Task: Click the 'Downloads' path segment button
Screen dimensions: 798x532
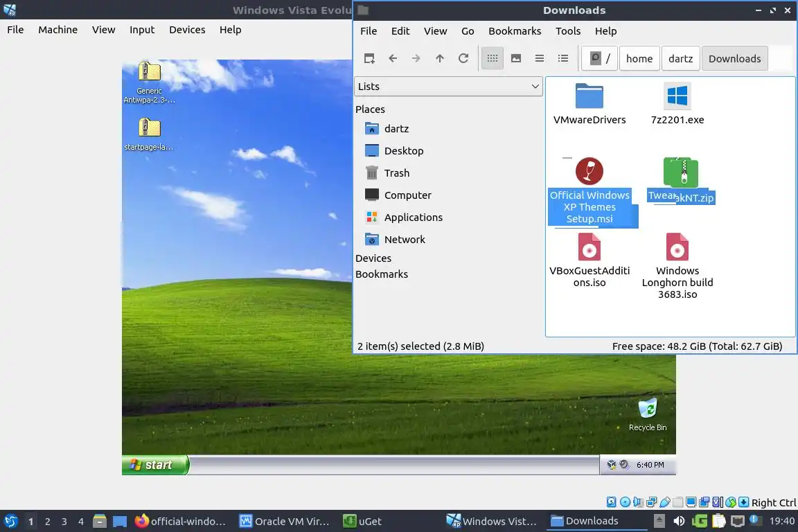Action: coord(734,59)
